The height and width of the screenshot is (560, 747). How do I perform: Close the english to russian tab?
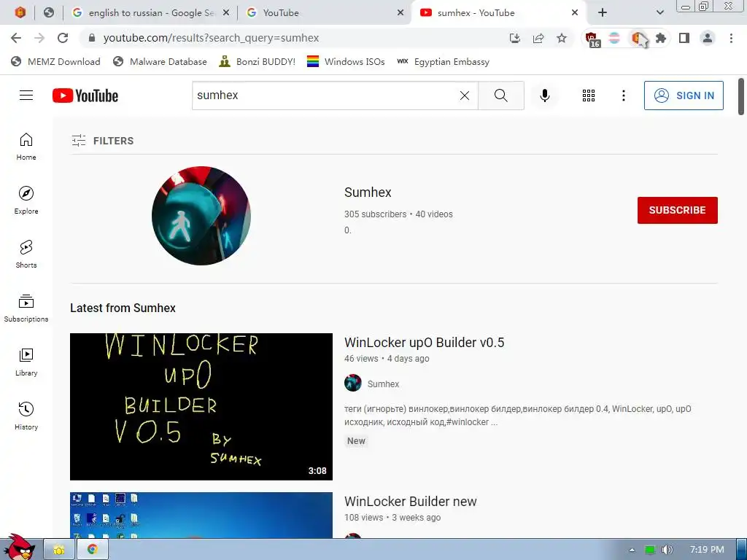click(226, 13)
